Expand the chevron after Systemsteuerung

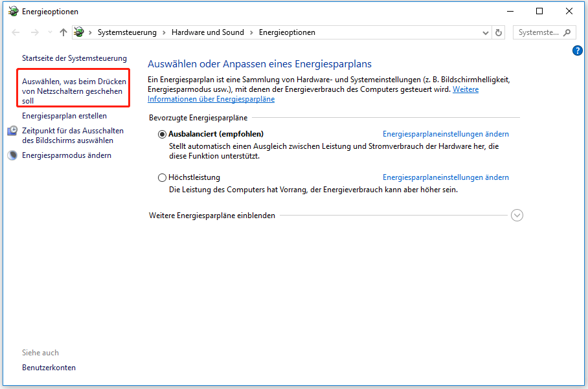pyautogui.click(x=164, y=32)
